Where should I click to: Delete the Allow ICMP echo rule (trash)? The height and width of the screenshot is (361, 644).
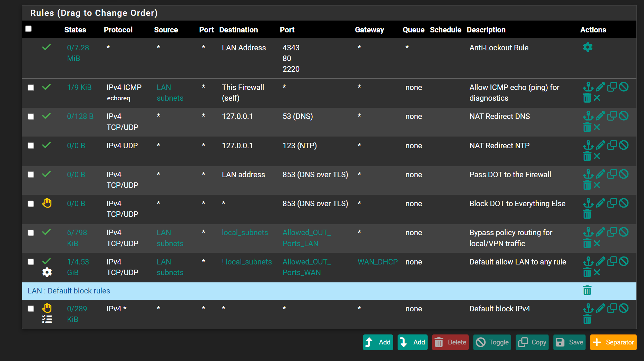pyautogui.click(x=587, y=98)
